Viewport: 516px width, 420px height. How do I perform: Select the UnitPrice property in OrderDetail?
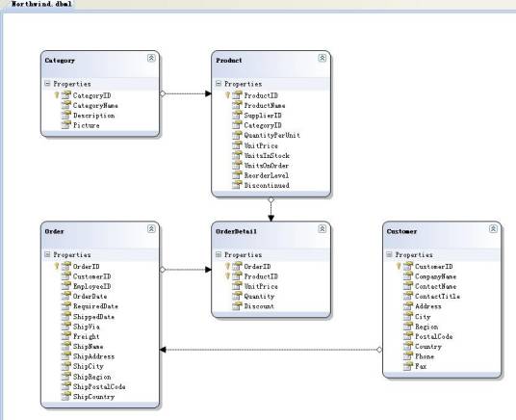261,287
